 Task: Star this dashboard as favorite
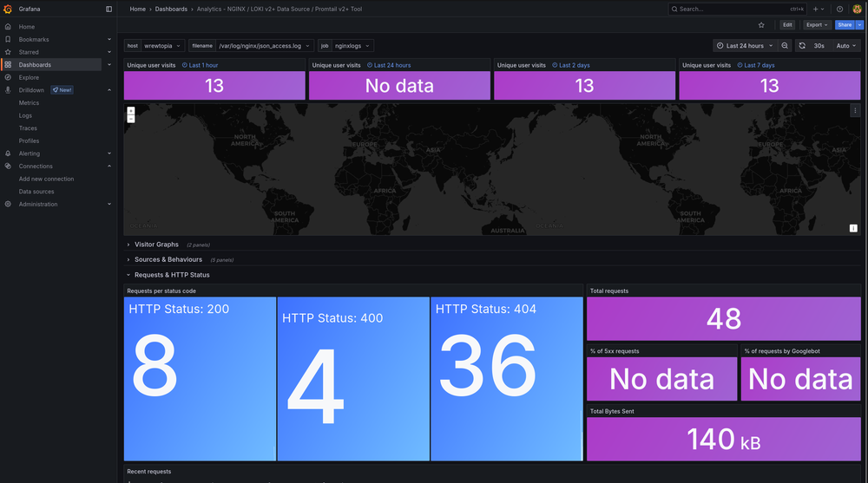click(761, 25)
